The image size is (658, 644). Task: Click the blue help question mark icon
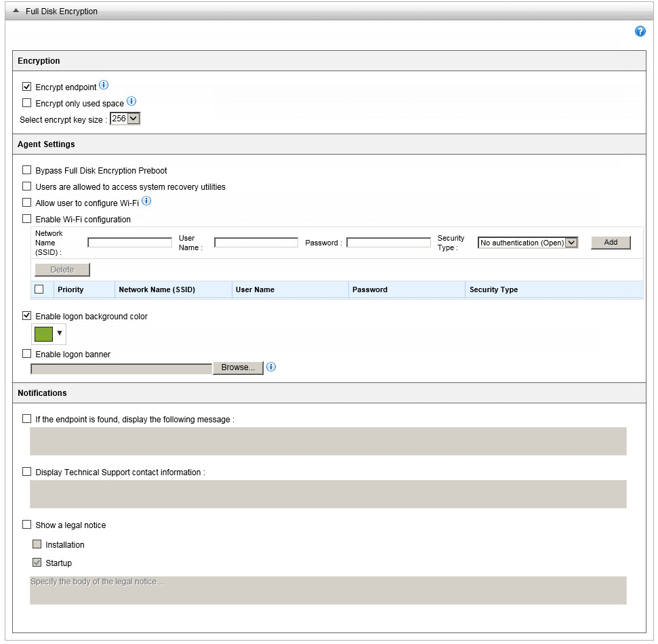point(640,32)
